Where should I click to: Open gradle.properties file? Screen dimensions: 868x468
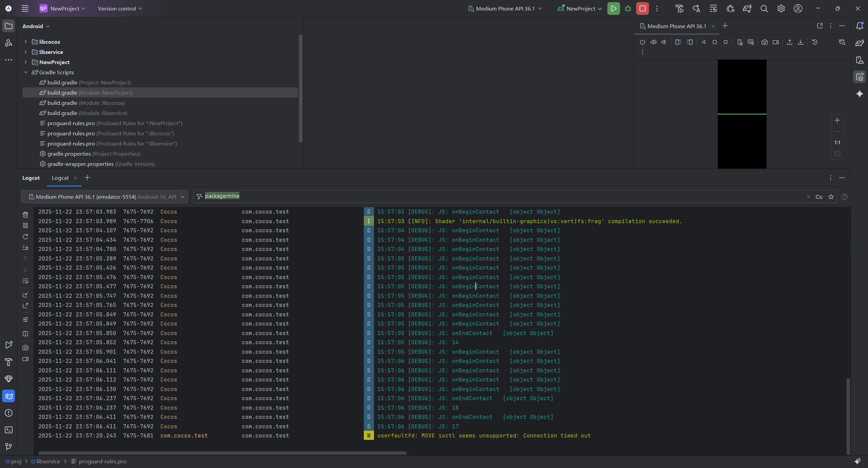(x=69, y=154)
